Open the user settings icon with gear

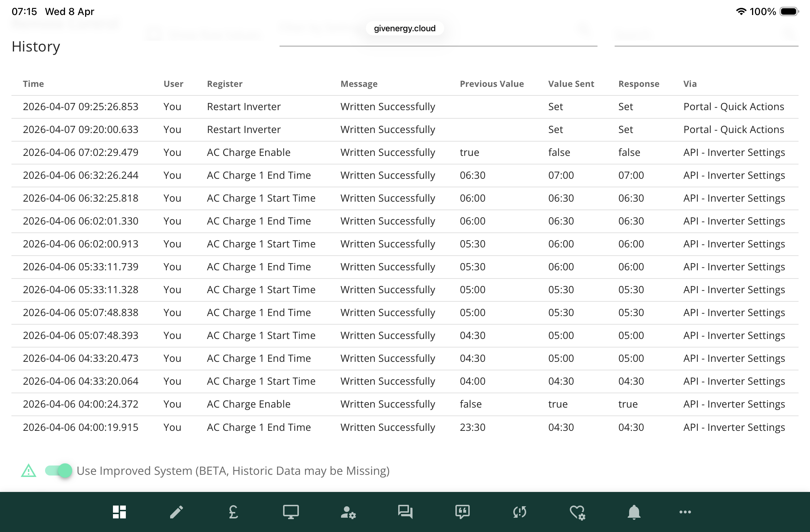(348, 512)
